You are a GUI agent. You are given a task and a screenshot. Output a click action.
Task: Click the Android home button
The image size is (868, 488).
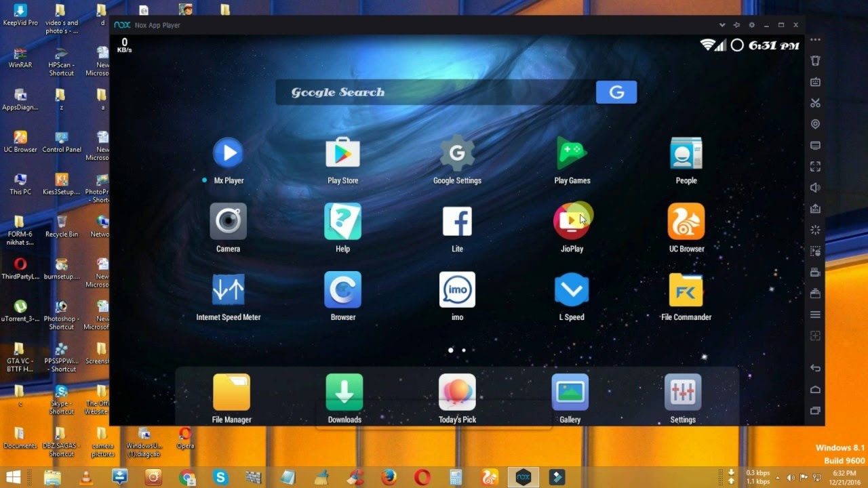point(816,389)
